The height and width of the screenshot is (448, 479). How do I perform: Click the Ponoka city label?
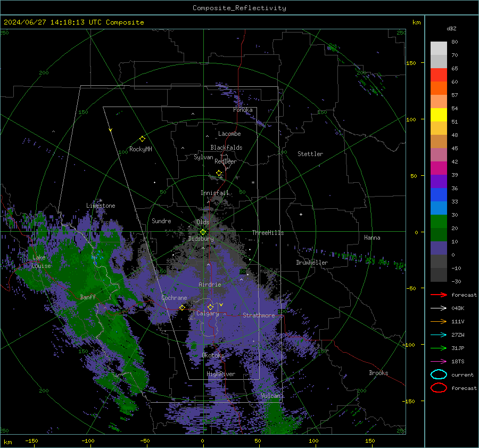click(x=243, y=110)
